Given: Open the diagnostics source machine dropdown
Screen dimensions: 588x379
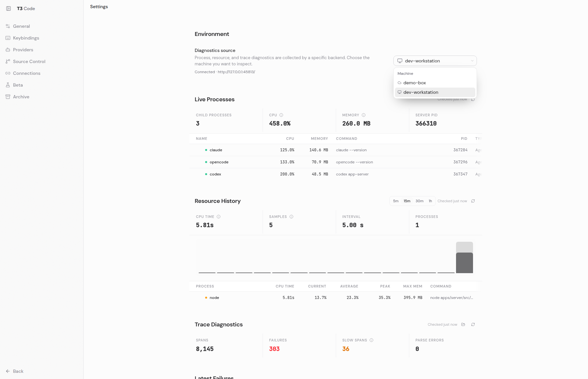Looking at the screenshot, I should point(435,61).
